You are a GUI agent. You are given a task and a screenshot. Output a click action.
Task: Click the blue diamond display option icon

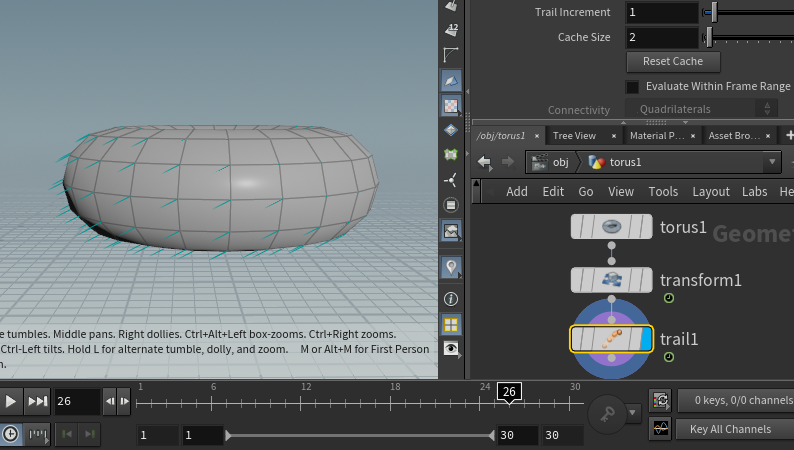(451, 130)
